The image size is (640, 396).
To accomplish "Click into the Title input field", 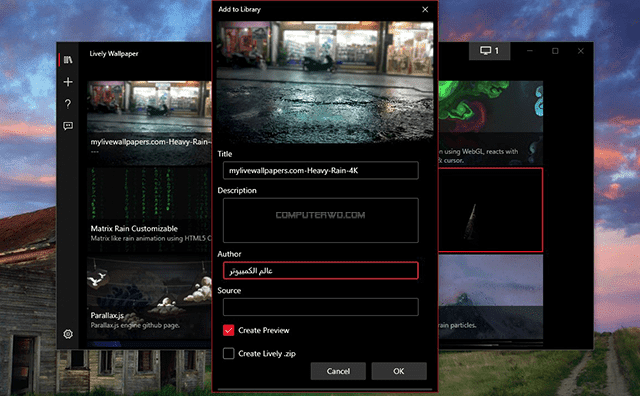I will (320, 171).
